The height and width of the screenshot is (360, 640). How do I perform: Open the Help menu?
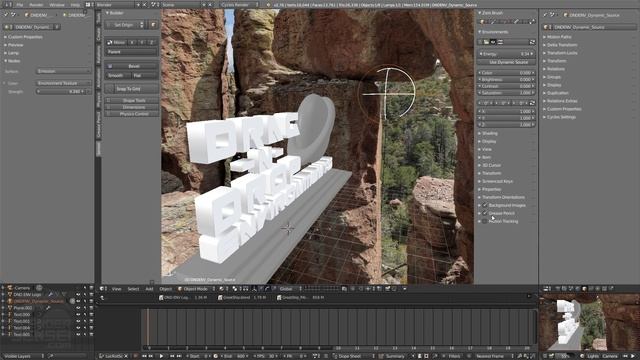pos(75,5)
